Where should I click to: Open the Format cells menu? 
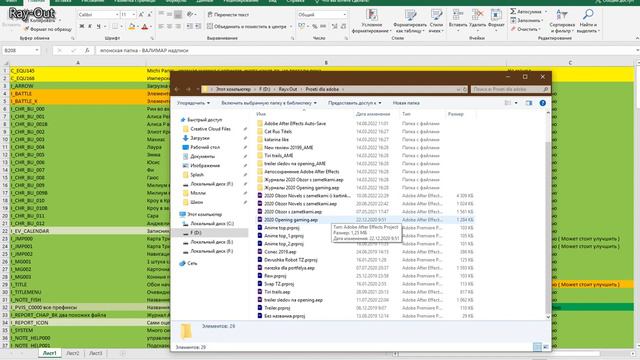coord(496,19)
